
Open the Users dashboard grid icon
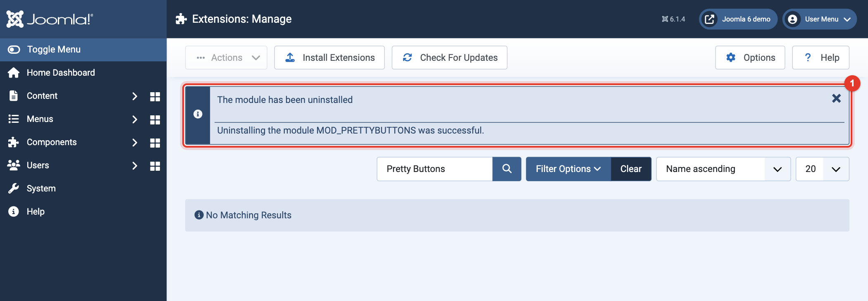click(155, 166)
